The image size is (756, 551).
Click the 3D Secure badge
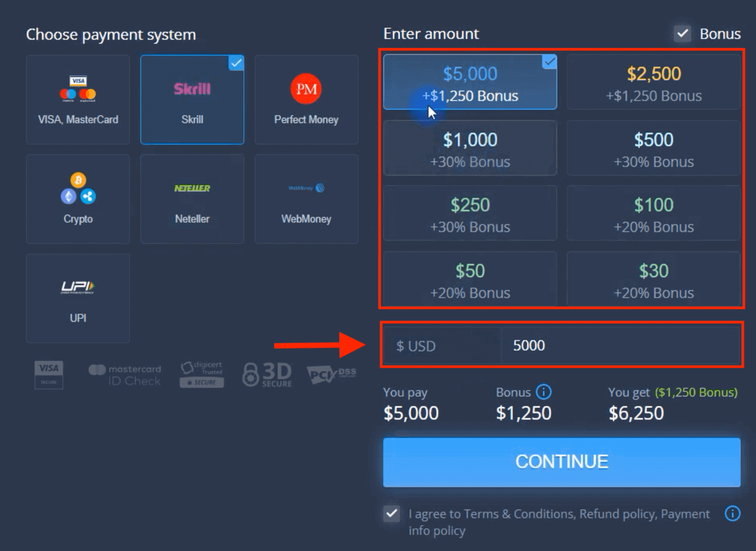[x=267, y=374]
